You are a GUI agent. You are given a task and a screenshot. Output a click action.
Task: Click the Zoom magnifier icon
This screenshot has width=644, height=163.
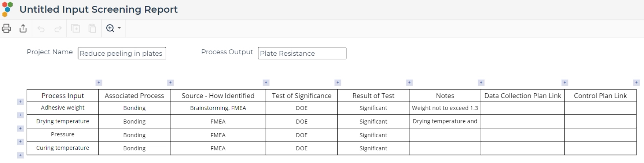[110, 28]
